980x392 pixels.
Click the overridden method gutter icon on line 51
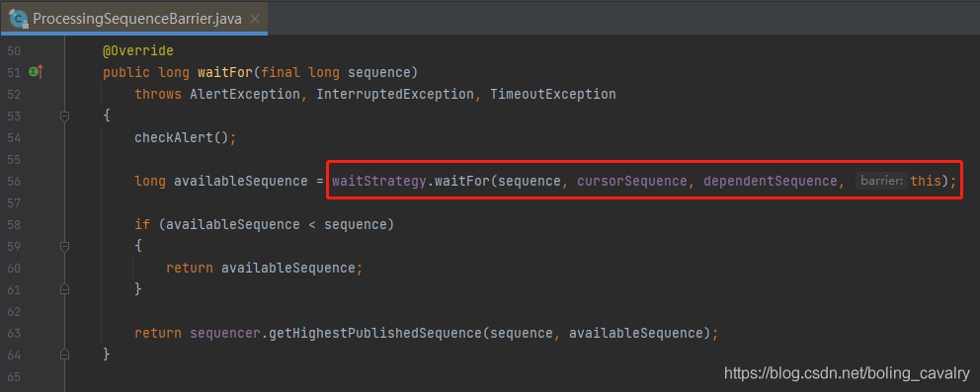coord(36,72)
